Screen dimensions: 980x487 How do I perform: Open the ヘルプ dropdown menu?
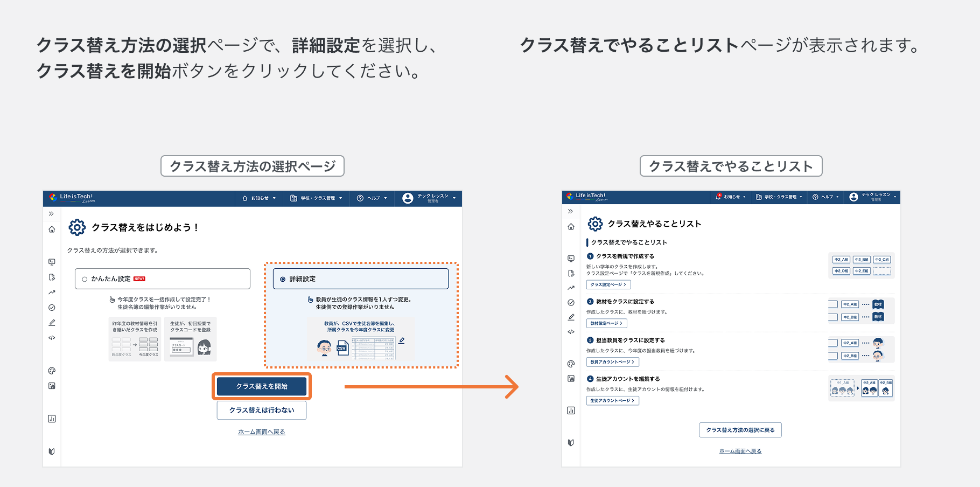[373, 198]
